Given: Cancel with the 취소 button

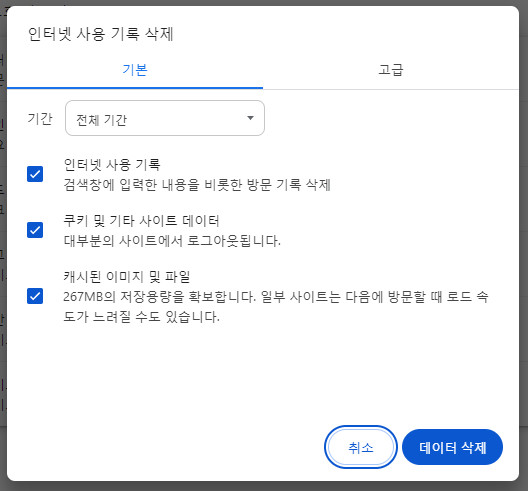Looking at the screenshot, I should 361,447.
